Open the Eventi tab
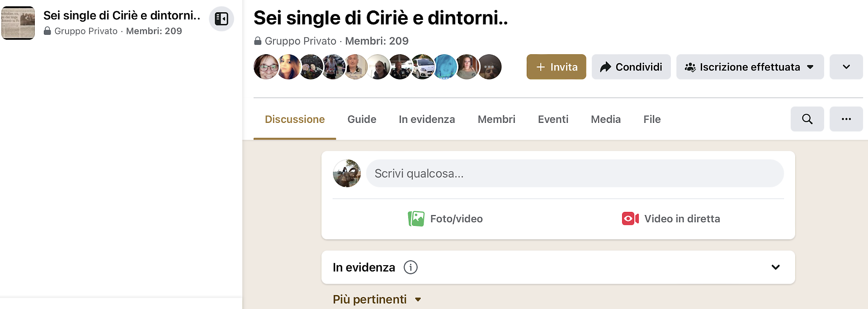868x309 pixels. click(x=553, y=119)
